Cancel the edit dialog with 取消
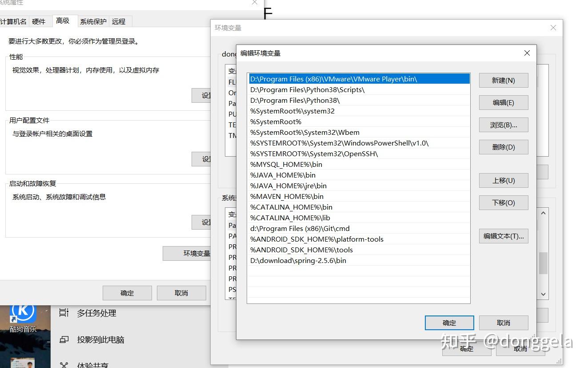The width and height of the screenshot is (588, 368). (504, 323)
